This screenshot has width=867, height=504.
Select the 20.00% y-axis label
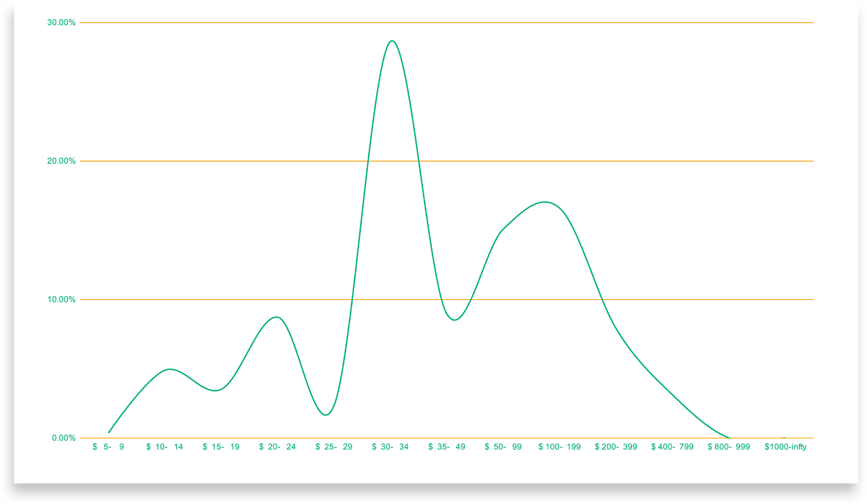(x=62, y=161)
